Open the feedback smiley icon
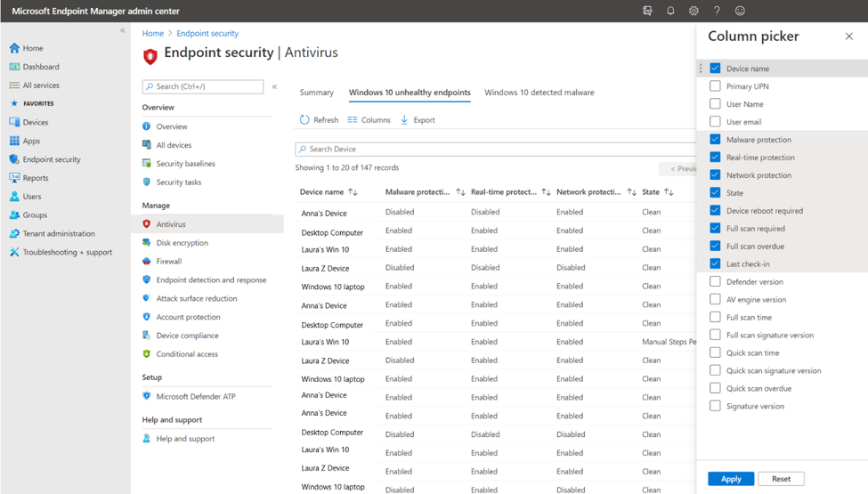 click(x=740, y=11)
